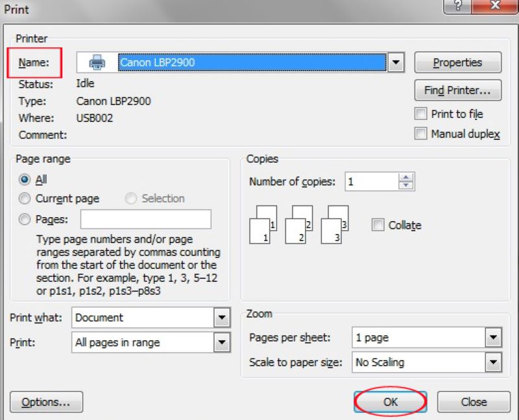Click the printer icon beside Canon LBP2900

97,62
